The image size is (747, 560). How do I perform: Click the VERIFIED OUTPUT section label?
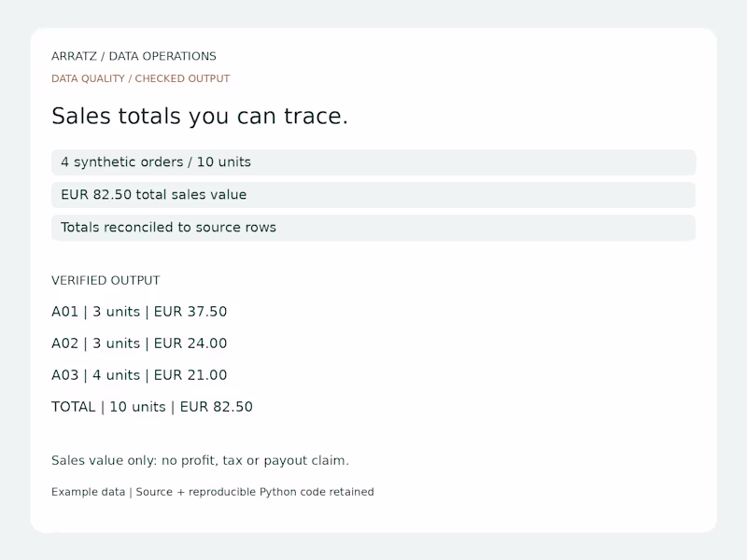(x=106, y=281)
